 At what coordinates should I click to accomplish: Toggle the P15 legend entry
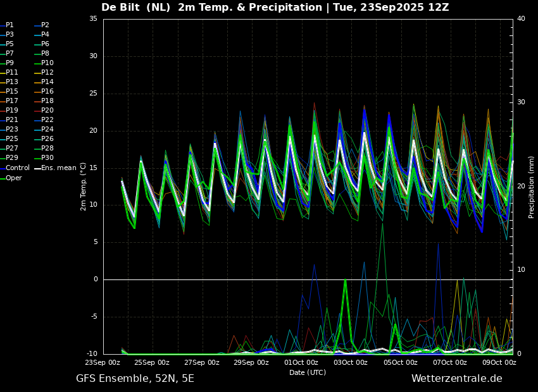tap(12, 92)
